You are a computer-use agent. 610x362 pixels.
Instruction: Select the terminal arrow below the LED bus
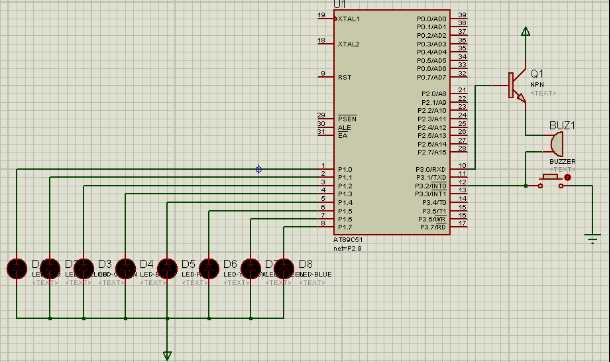point(167,355)
